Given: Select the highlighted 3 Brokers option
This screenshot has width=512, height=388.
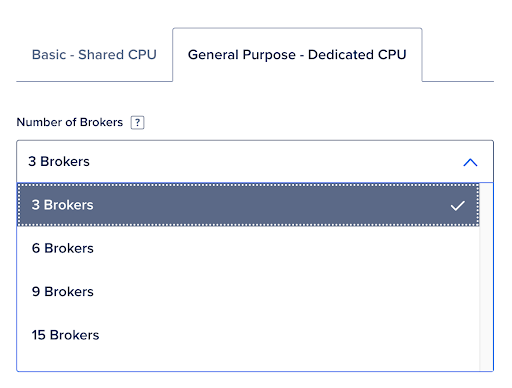Looking at the screenshot, I should coord(248,205).
